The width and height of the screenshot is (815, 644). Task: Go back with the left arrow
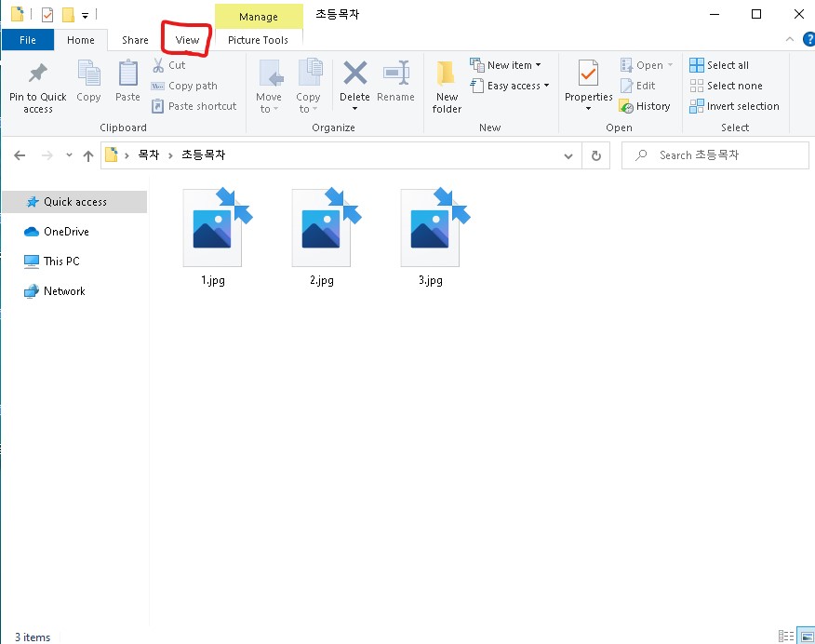pos(20,155)
